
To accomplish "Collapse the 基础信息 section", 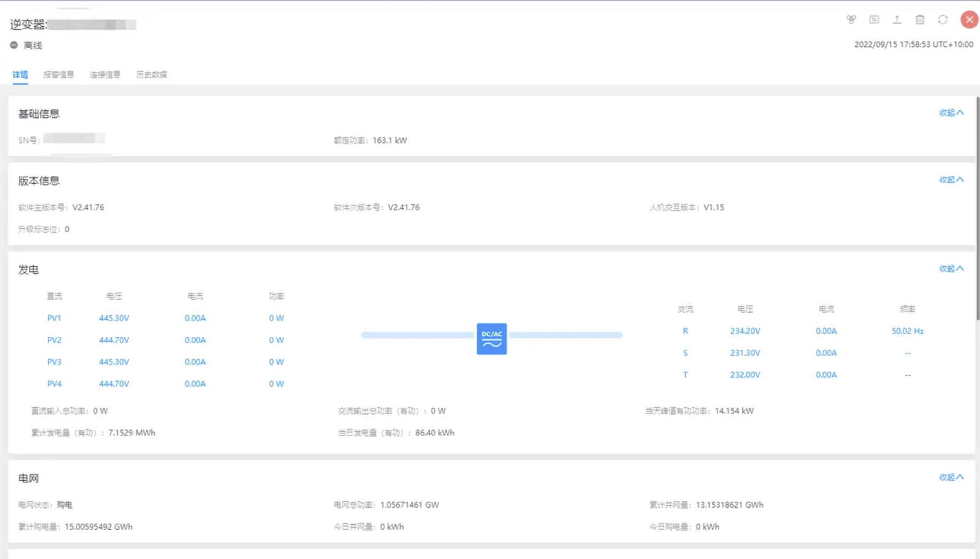I will click(951, 112).
